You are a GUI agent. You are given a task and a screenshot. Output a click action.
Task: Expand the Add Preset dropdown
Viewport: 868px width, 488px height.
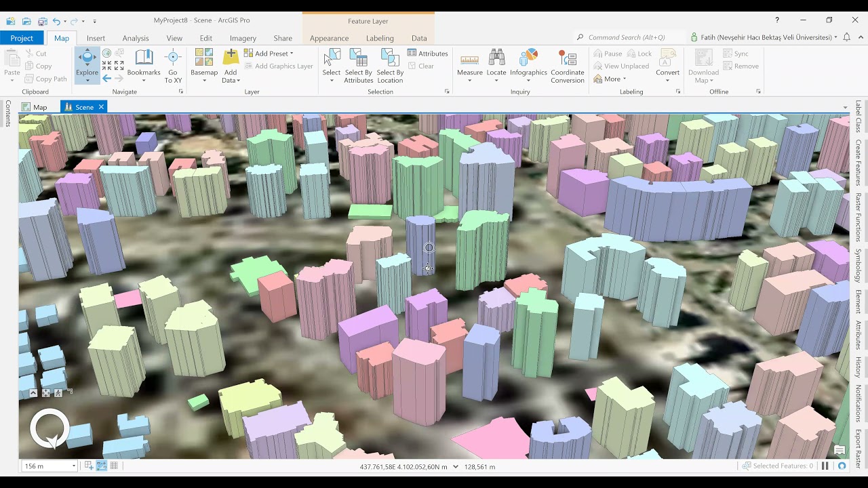tap(292, 54)
